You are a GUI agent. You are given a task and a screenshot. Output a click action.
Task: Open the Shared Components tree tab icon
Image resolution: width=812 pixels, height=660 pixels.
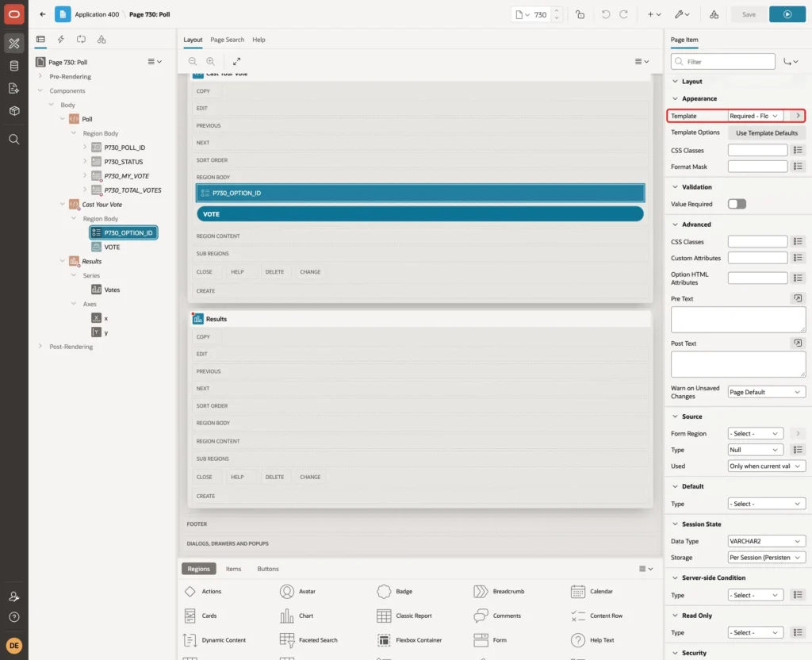coord(101,40)
